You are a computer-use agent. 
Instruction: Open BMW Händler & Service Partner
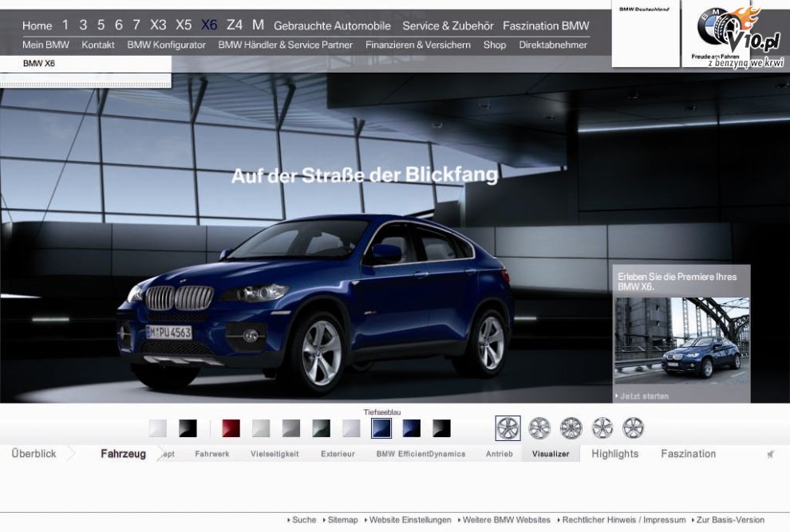pos(285,45)
